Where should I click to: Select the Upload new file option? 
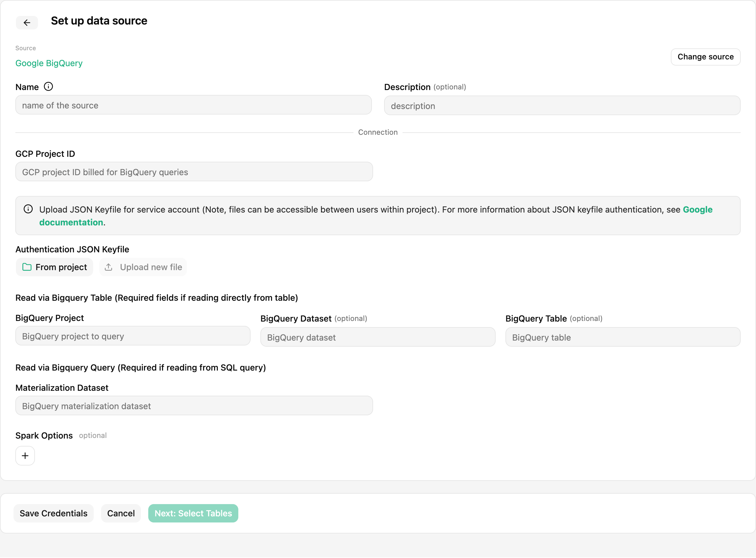(143, 267)
